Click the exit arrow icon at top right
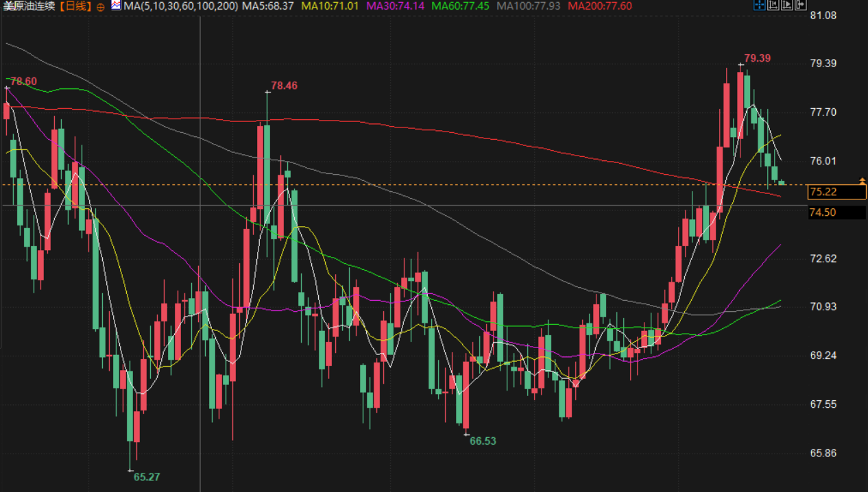The image size is (868, 492). click(801, 5)
